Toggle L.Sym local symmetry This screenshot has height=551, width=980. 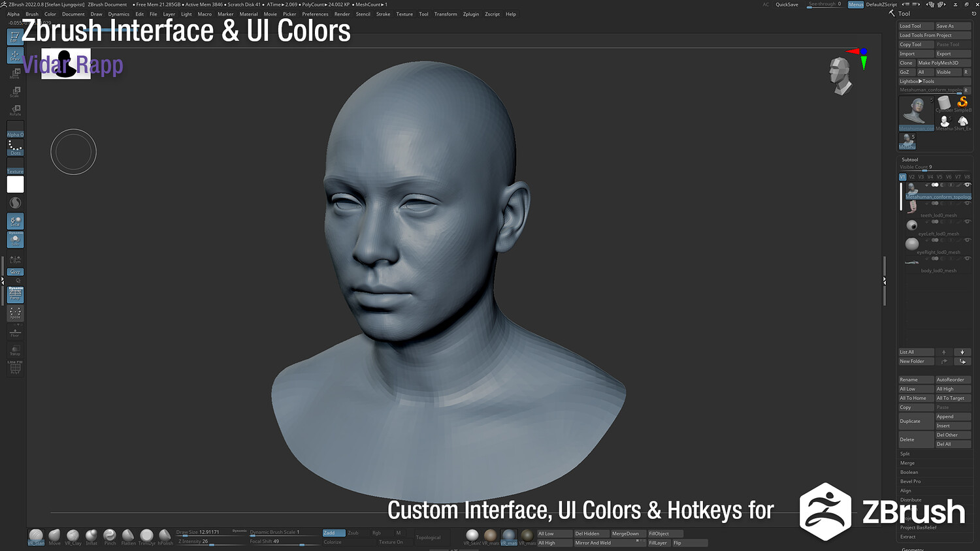15,259
